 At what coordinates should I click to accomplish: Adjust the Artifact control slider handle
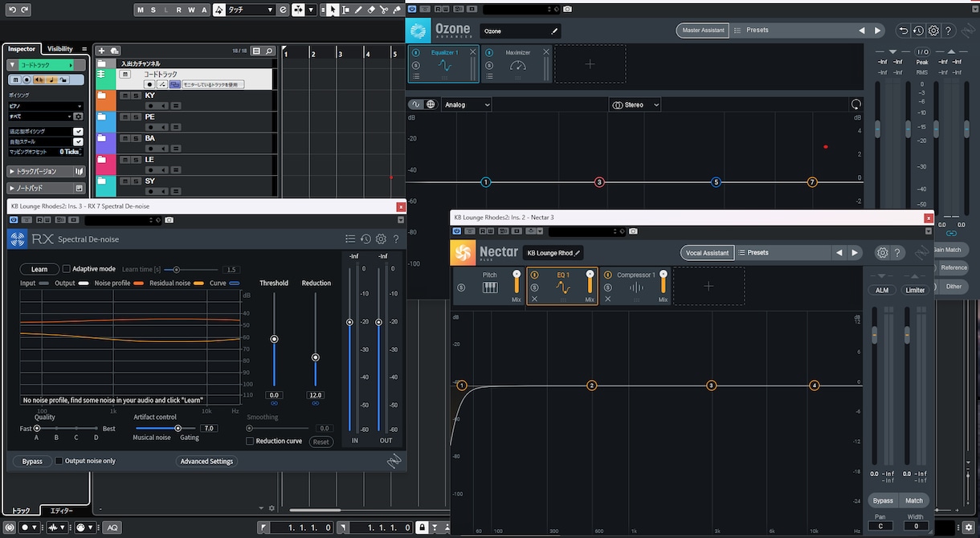(x=178, y=429)
